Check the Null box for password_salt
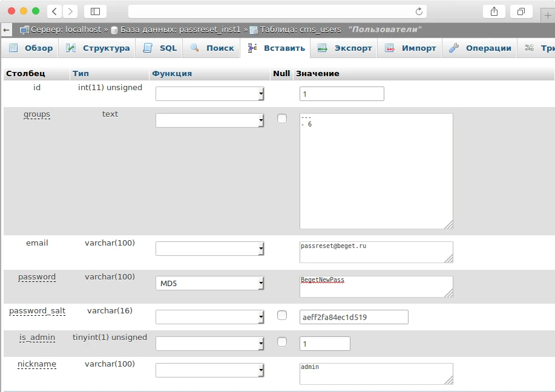 pos(282,315)
